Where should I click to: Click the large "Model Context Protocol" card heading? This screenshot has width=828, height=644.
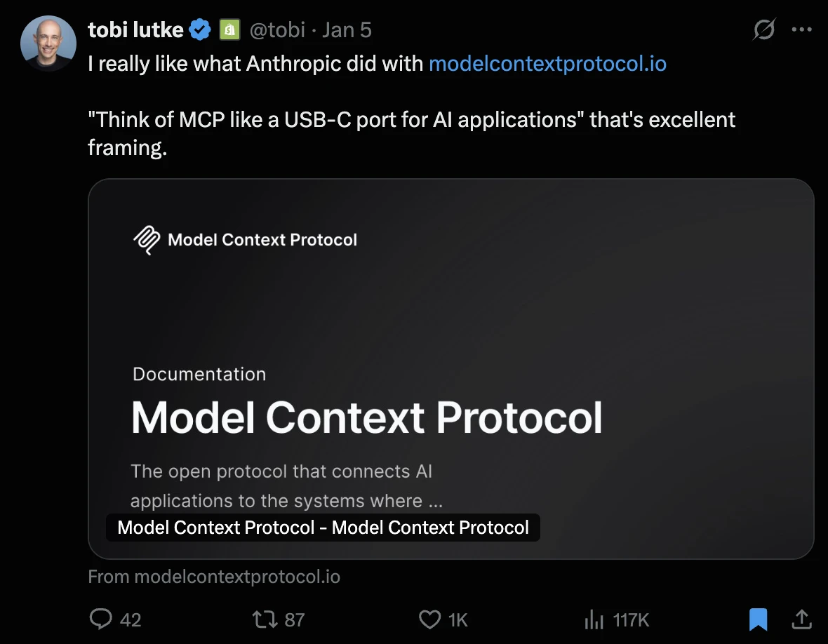366,418
